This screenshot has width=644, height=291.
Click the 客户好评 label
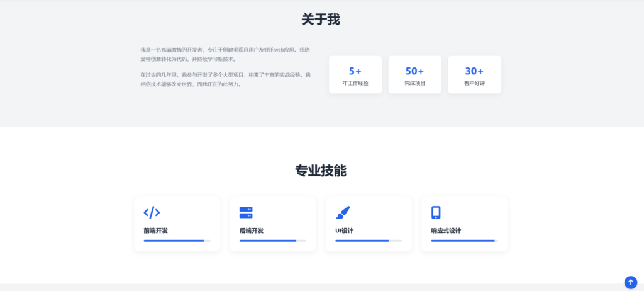tap(474, 83)
